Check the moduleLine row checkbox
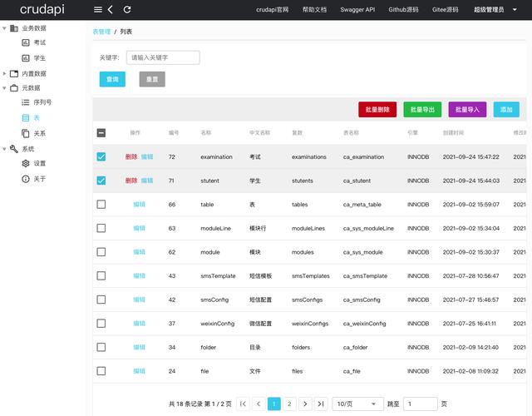 click(x=101, y=228)
